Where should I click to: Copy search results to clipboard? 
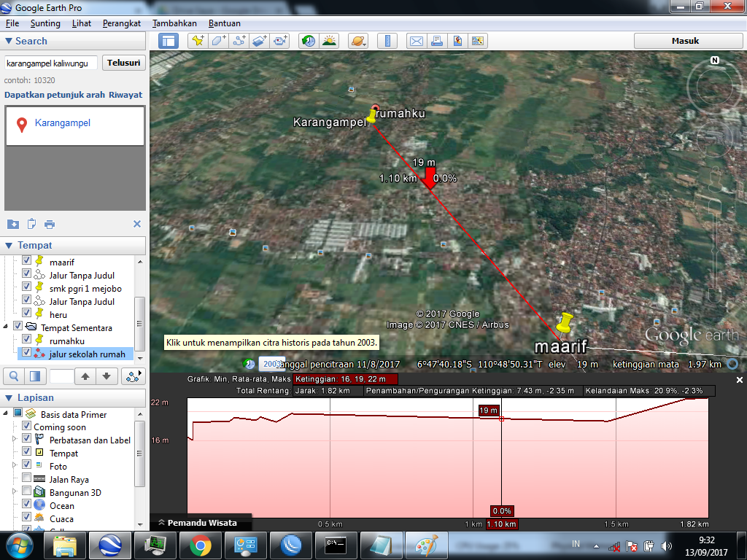(x=31, y=224)
